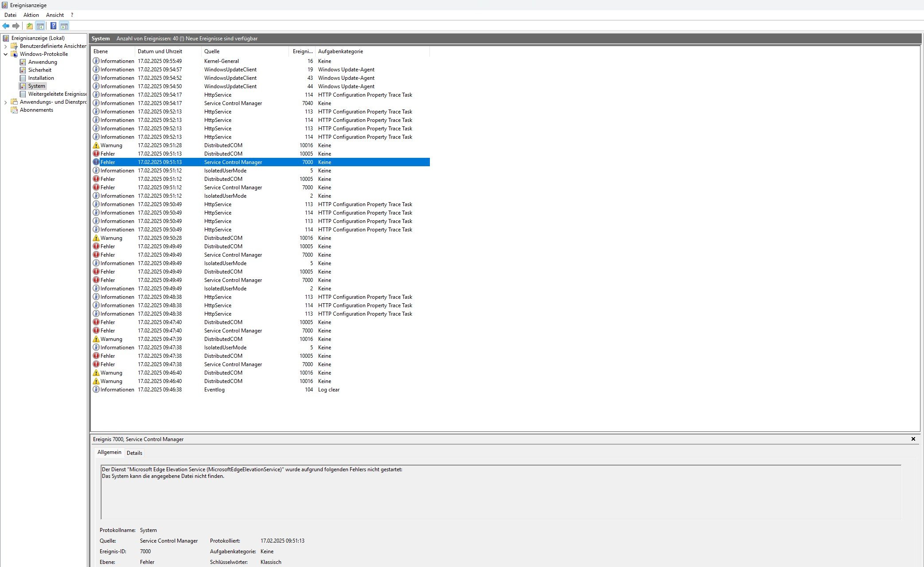Select the Eventlog Log clear event row
The width and height of the screenshot is (924, 567).
(x=214, y=390)
